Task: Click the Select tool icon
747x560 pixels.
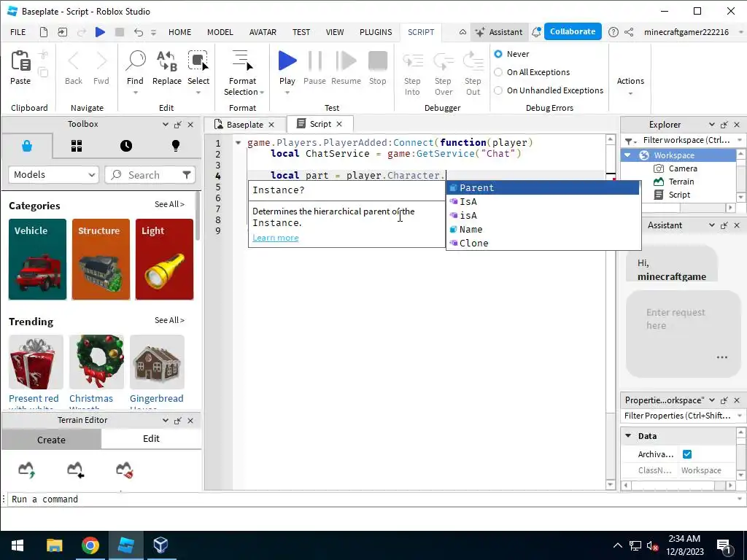Action: [198, 61]
